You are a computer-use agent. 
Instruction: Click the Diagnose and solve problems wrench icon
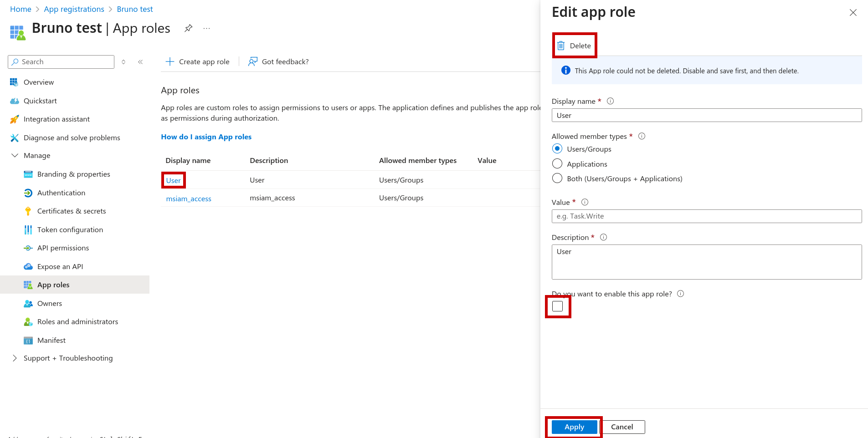tap(14, 138)
